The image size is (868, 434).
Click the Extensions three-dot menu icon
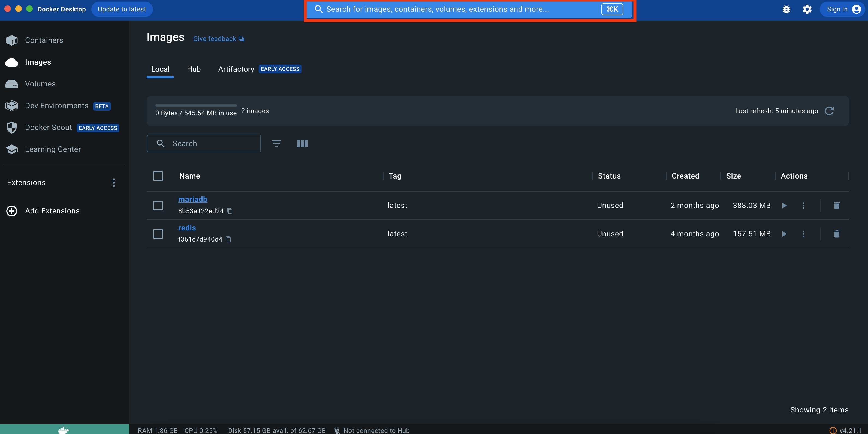tap(113, 183)
